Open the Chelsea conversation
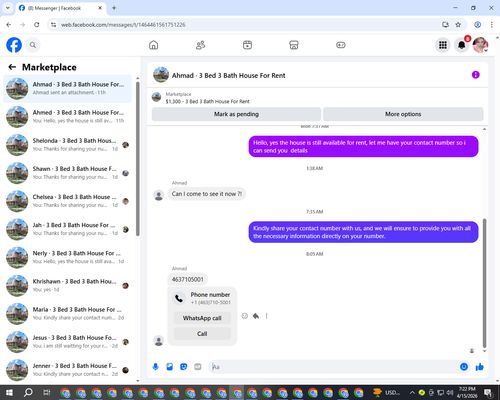The width and height of the screenshot is (500, 400). coord(68,201)
